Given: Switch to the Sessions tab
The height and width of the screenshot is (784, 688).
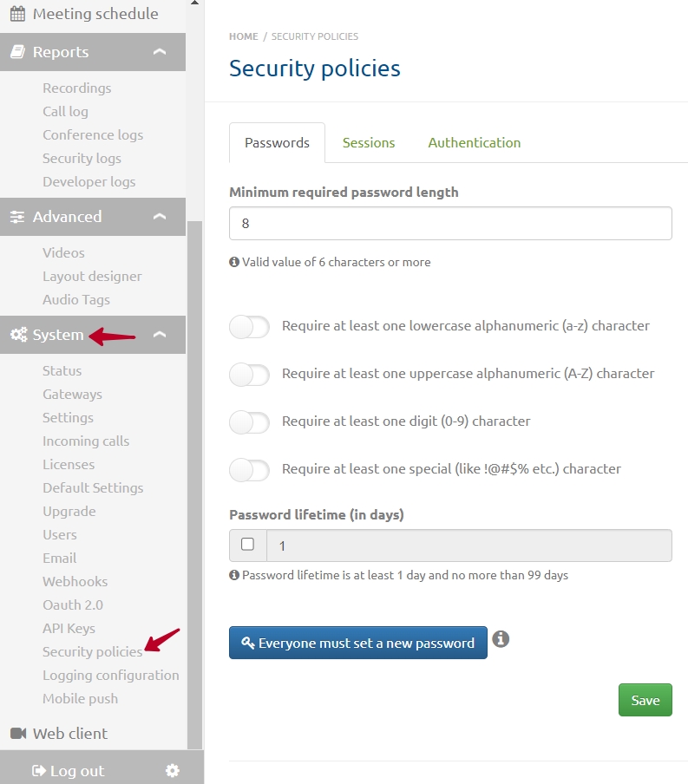Looking at the screenshot, I should 369,143.
